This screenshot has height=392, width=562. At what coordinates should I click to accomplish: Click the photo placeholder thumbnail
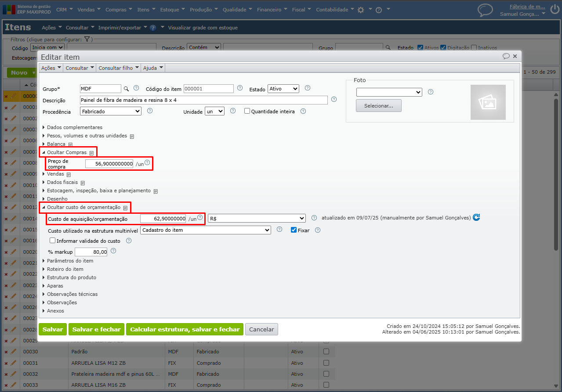point(488,102)
